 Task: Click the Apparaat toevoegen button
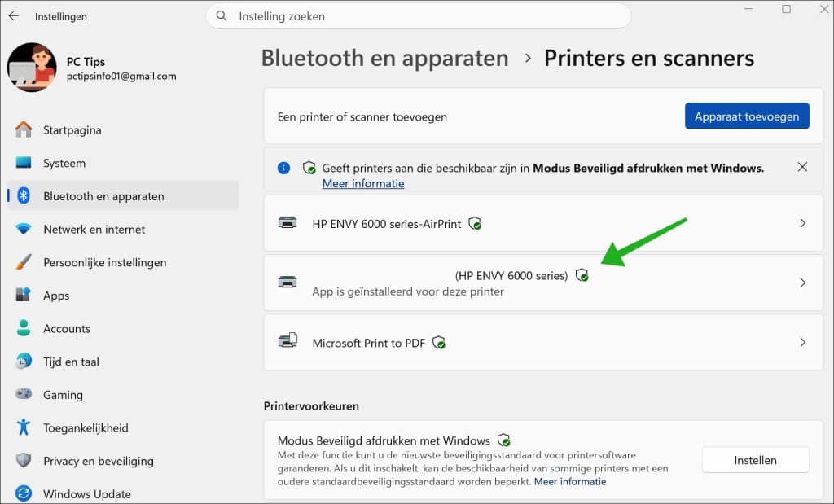tap(747, 116)
